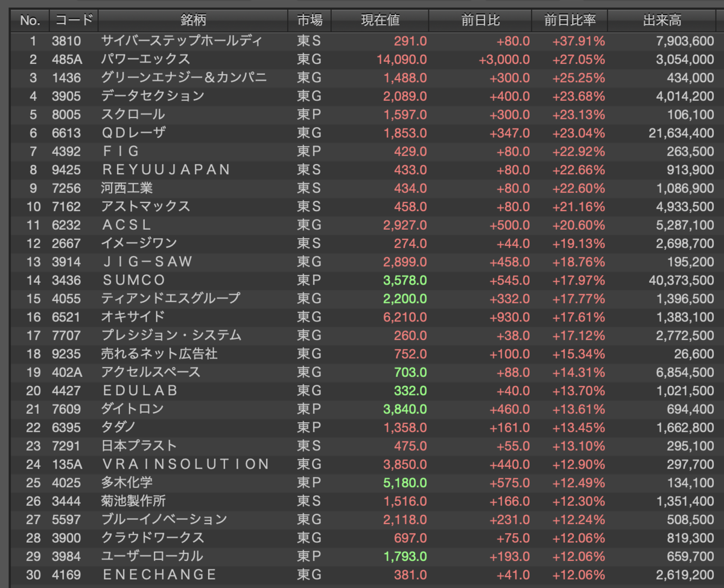
Task: Click the ユーザーローカル stock name
Action: (152, 556)
